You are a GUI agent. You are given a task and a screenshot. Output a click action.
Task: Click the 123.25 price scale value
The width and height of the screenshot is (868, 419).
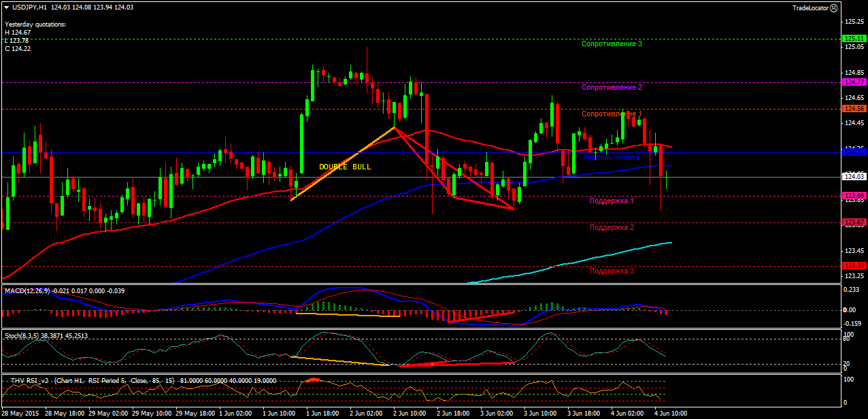coord(855,276)
